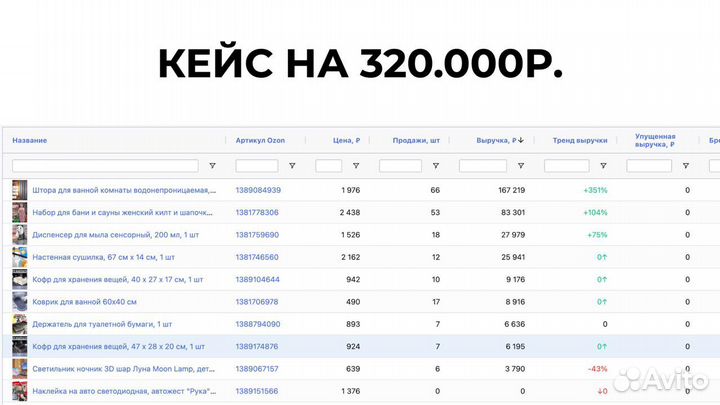The height and width of the screenshot is (405, 720).
Task: Open thumbnail of Настенная сушилка
Action: click(19, 257)
